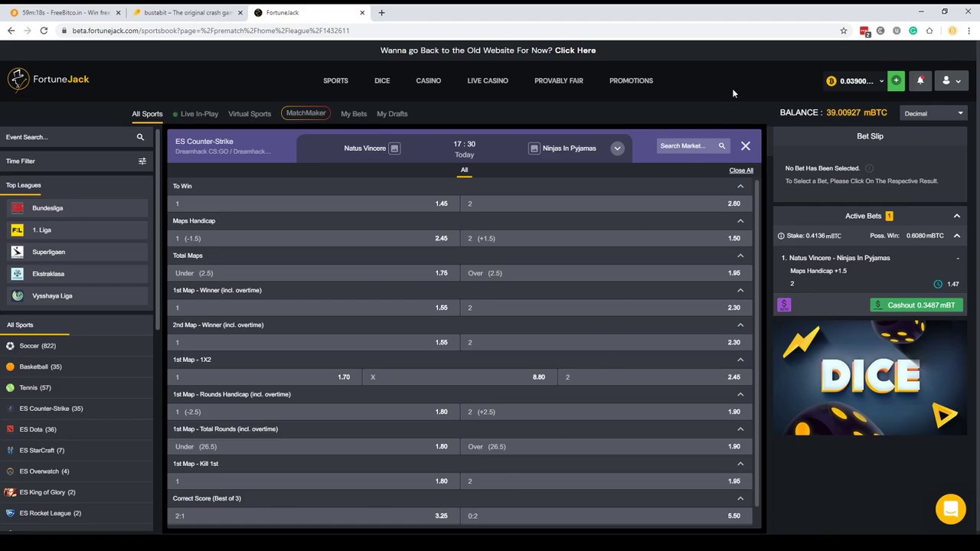Collapse Correct Score (Best of 3)
Screen dimensions: 980x551
tap(740, 498)
